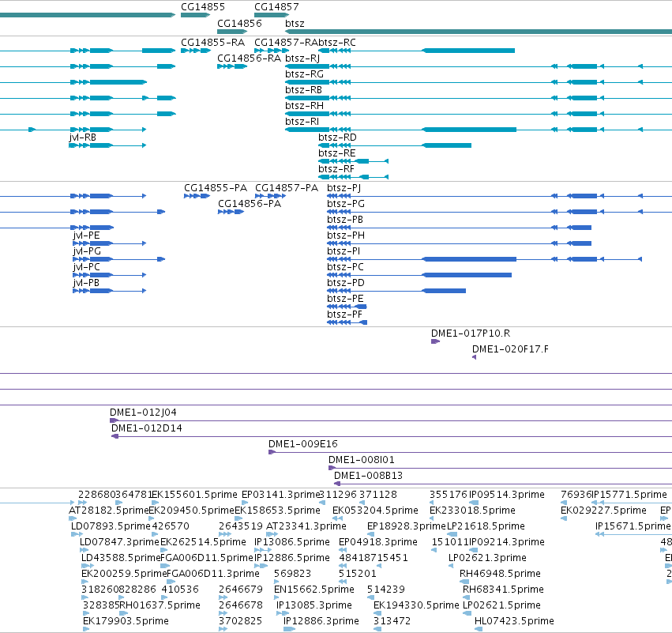Select the jvl-PC protein label
This screenshot has width=672, height=633.
[x=87, y=267]
